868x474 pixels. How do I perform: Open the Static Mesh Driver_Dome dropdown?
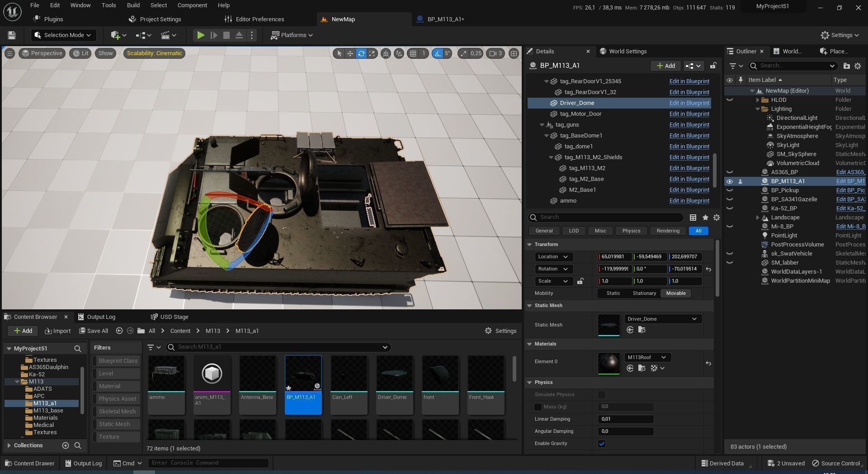(x=662, y=319)
